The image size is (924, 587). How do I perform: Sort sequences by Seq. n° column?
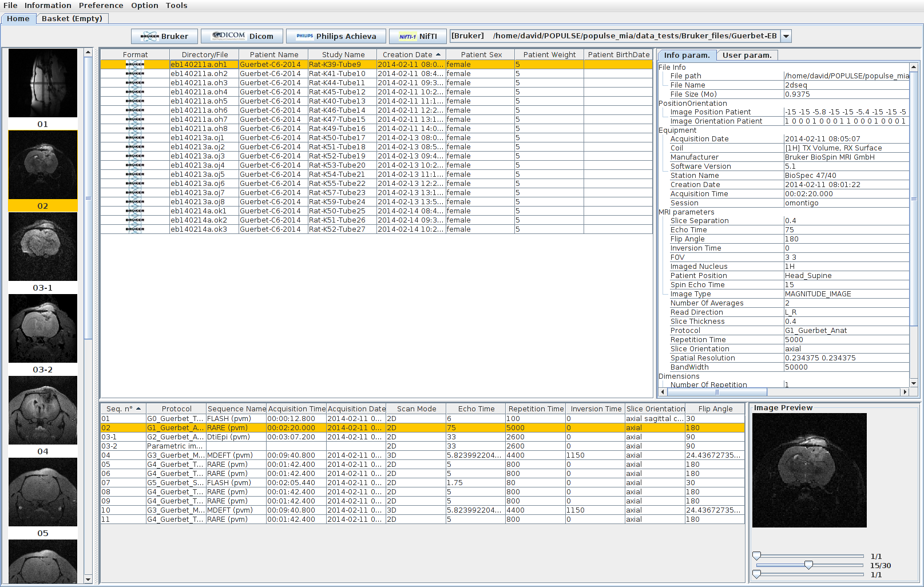123,408
